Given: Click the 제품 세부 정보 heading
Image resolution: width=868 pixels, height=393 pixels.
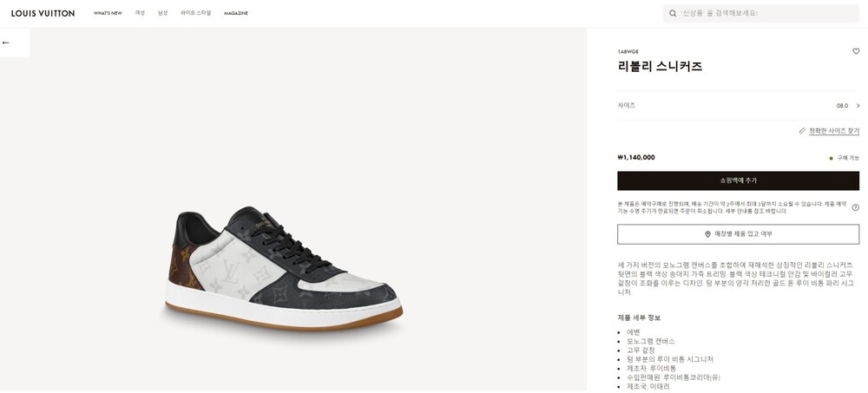Looking at the screenshot, I should click(639, 318).
